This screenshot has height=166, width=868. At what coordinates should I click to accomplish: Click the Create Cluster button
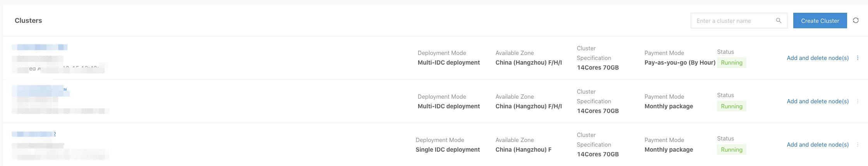click(x=820, y=21)
